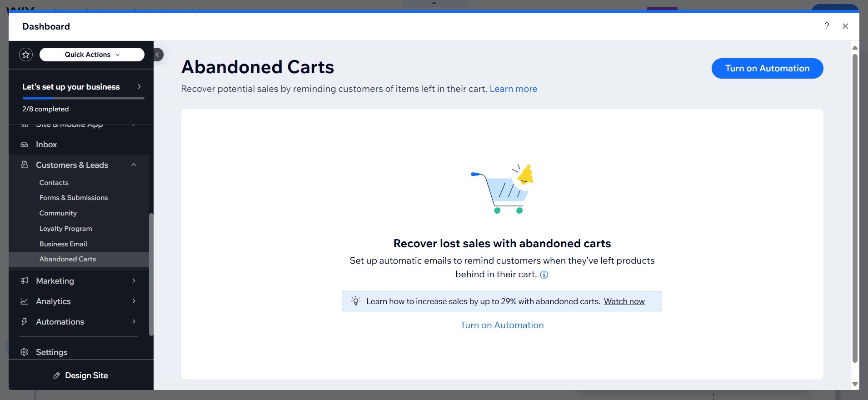Viewport: 868px width, 400px height.
Task: Open Forms & Submissions
Action: tap(74, 198)
